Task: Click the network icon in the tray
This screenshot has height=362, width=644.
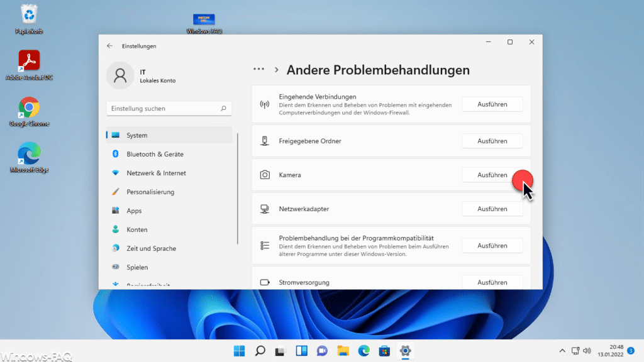Action: (x=575, y=351)
